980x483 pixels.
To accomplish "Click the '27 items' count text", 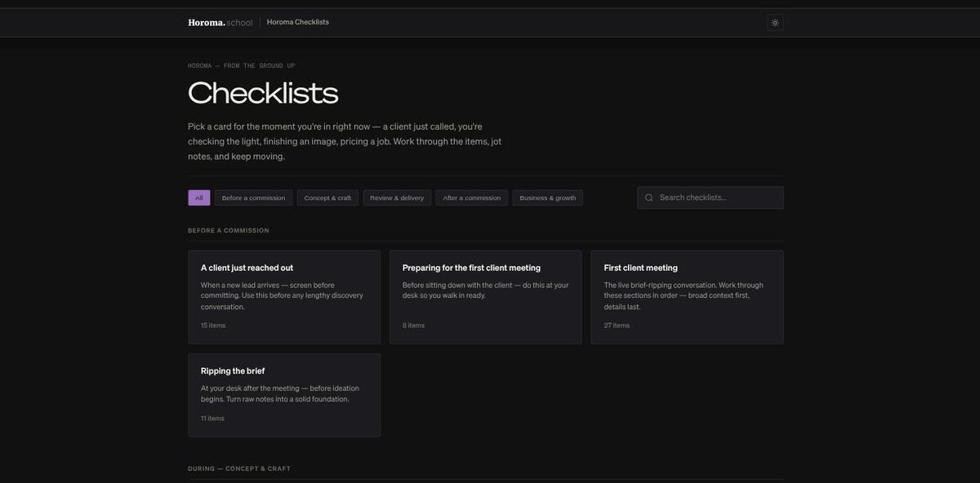I will (x=617, y=326).
